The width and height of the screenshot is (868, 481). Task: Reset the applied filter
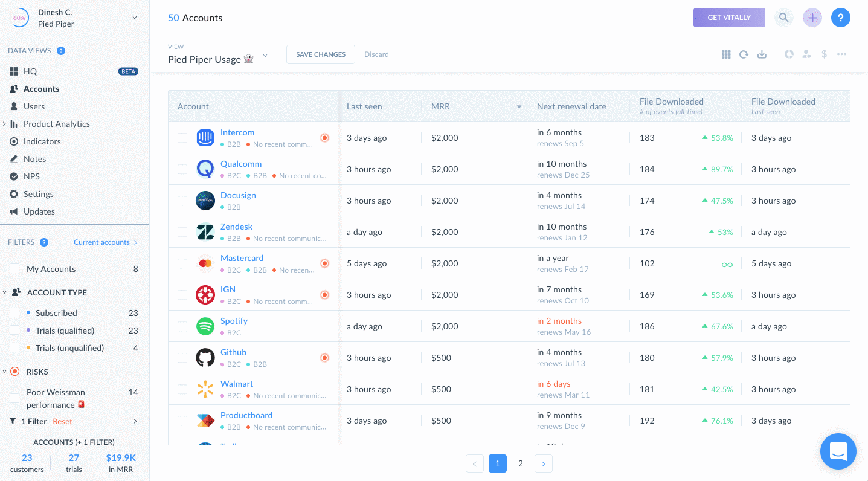(62, 421)
